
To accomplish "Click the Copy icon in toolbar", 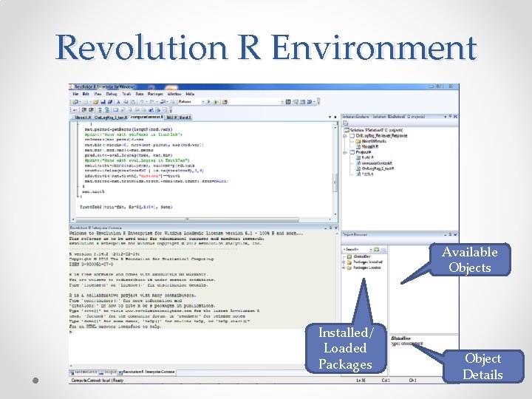I will point(126,102).
